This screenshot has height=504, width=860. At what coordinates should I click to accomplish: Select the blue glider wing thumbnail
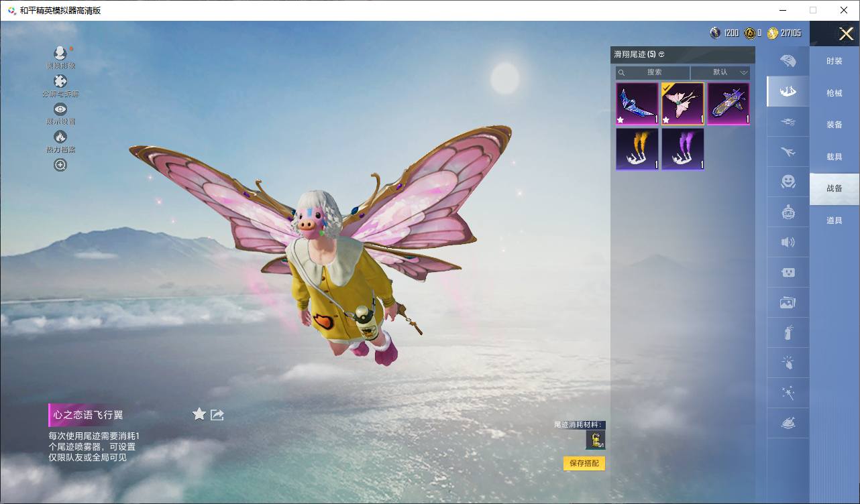(x=637, y=104)
